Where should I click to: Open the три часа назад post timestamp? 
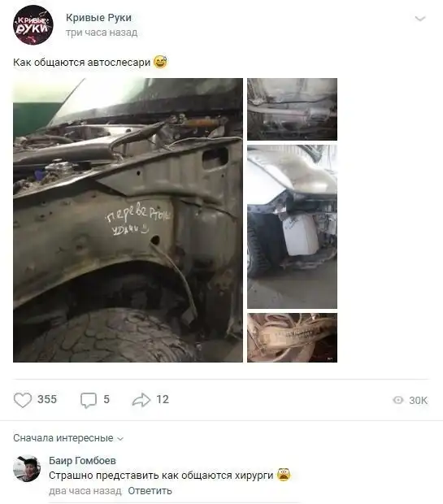click(x=102, y=33)
